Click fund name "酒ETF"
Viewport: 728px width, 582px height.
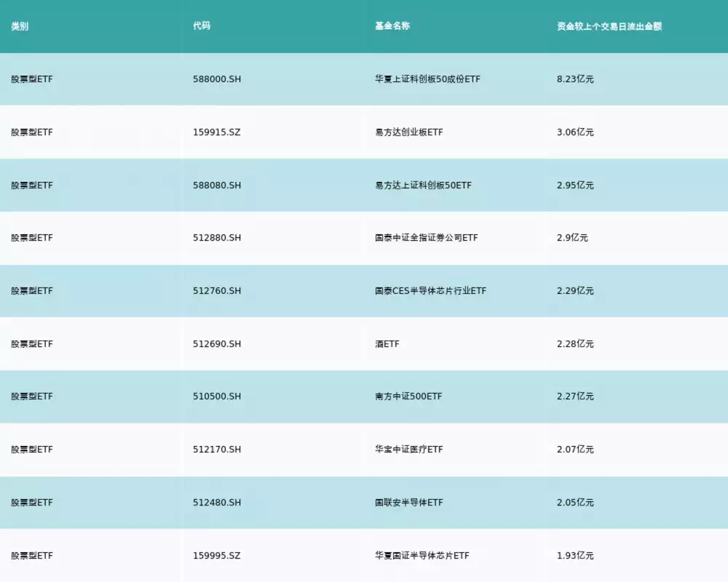[387, 344]
